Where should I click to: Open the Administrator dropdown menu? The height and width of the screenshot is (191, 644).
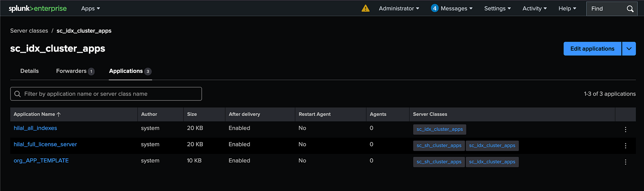[x=399, y=8]
